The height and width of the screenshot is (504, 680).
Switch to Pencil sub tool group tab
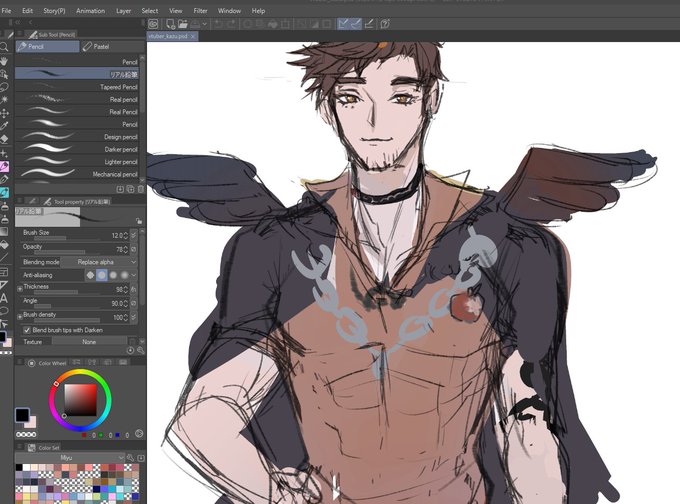coord(48,46)
